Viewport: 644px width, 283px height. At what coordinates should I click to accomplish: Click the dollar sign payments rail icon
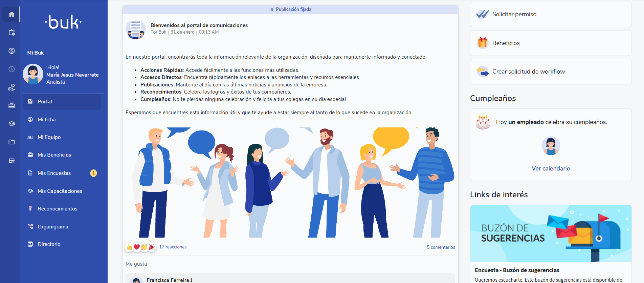[x=12, y=51]
